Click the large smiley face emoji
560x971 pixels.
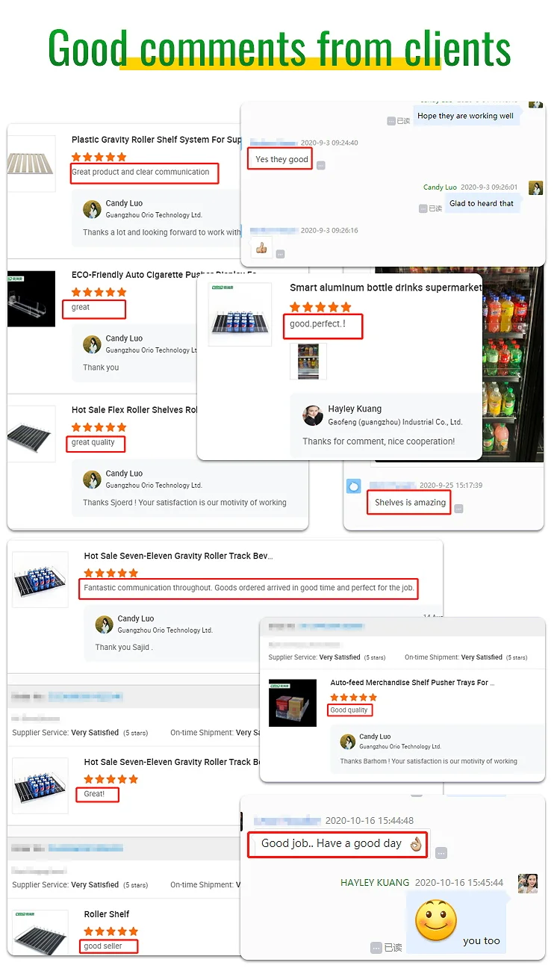click(436, 921)
